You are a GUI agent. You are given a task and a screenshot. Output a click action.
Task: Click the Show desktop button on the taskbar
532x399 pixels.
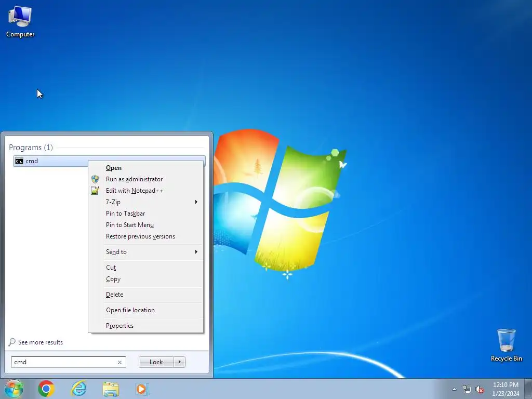pyautogui.click(x=528, y=389)
